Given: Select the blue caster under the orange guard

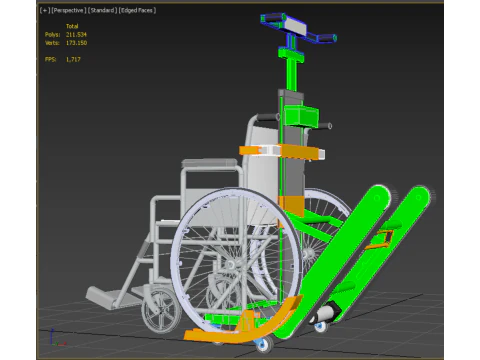Looking at the screenshot, I should tap(264, 345).
